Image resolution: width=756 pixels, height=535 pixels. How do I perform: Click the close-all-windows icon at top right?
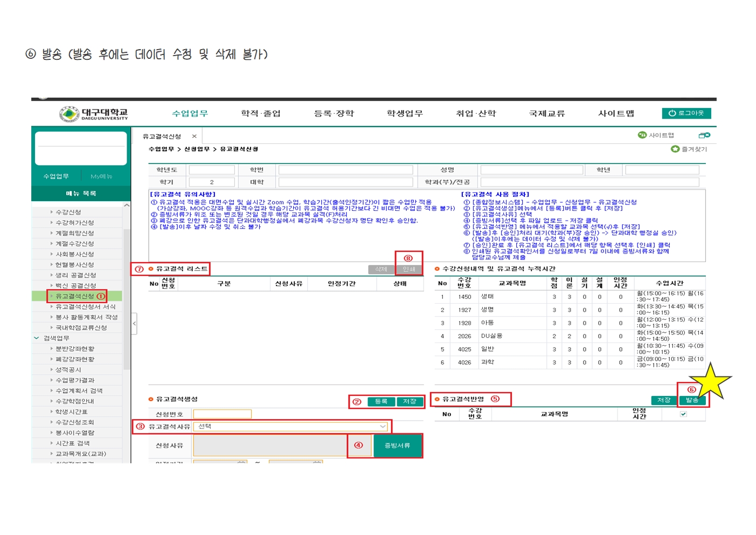(x=704, y=135)
